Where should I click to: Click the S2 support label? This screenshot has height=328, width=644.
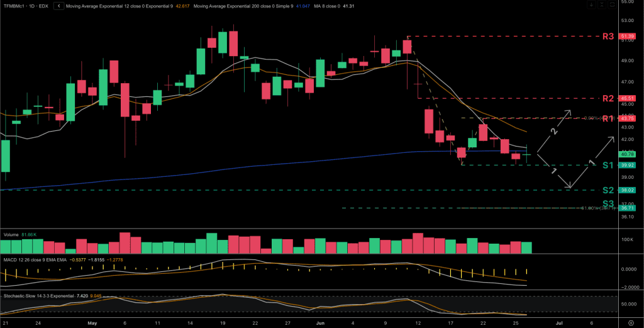point(608,190)
